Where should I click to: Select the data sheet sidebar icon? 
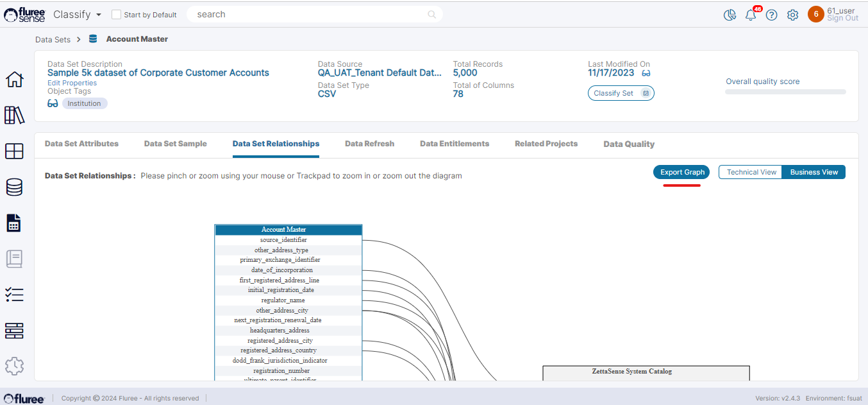(x=14, y=223)
